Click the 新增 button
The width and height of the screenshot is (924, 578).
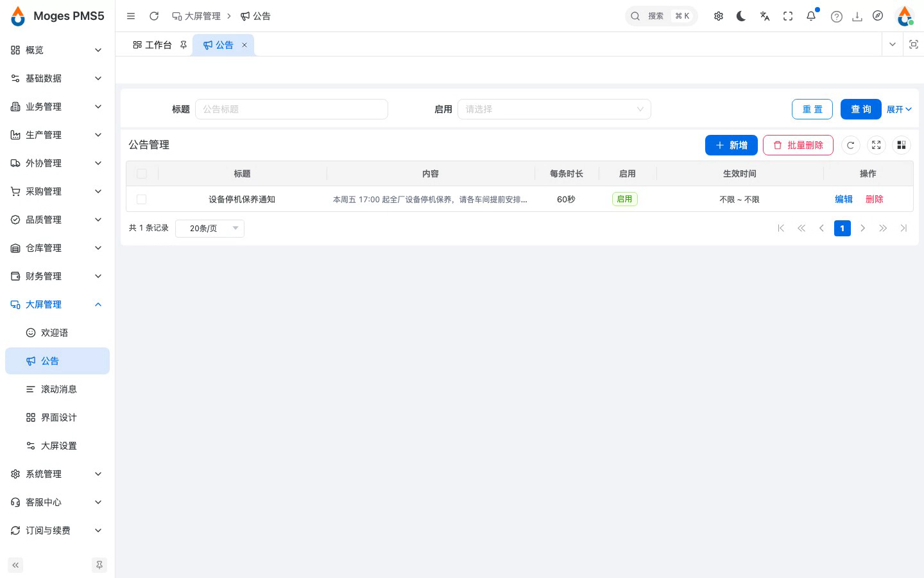pyautogui.click(x=732, y=145)
